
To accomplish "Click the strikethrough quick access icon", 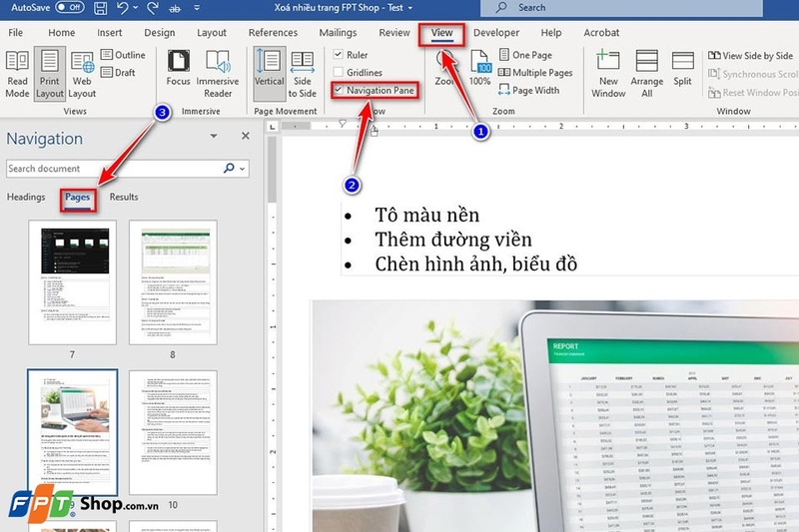I will [x=175, y=8].
